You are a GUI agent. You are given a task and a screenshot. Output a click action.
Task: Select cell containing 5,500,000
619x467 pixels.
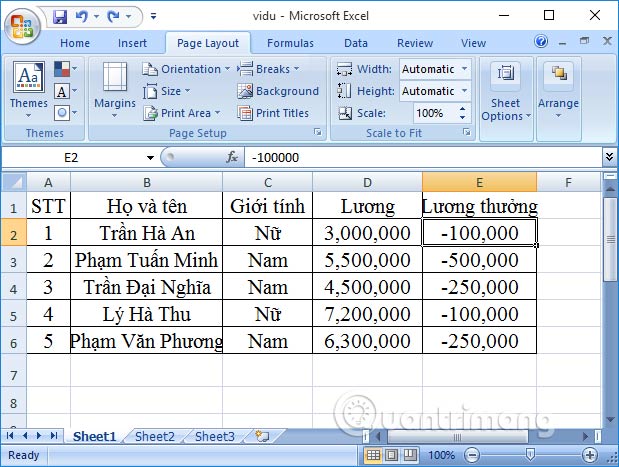click(x=367, y=259)
